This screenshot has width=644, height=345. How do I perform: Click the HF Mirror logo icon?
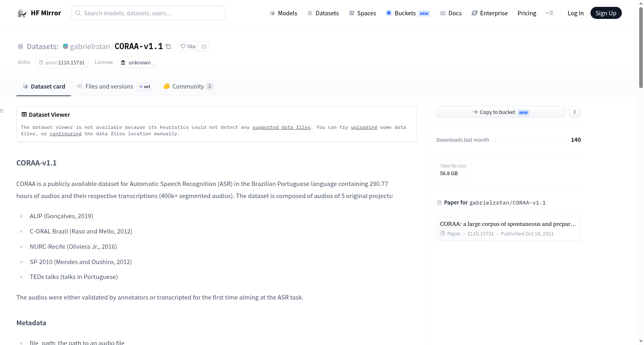point(22,13)
